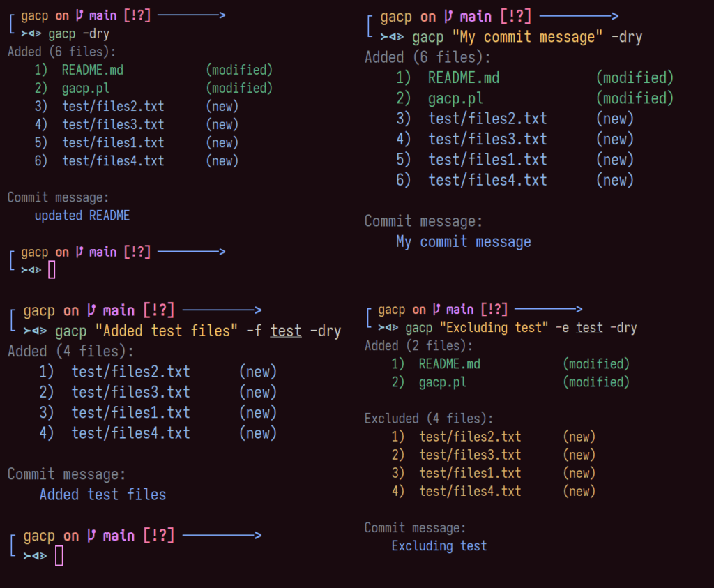This screenshot has height=588, width=714.
Task: Click the underlined "test" after the -e flag
Action: tap(589, 328)
